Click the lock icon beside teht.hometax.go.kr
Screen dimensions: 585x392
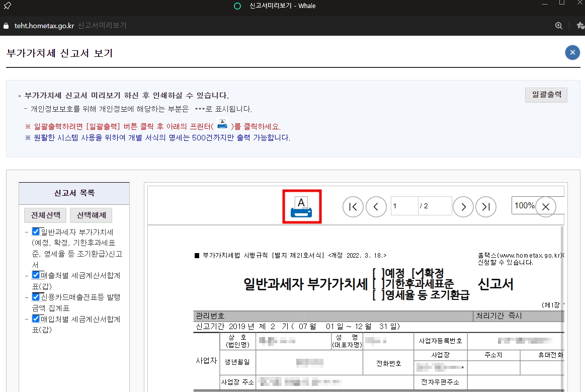[x=6, y=26]
